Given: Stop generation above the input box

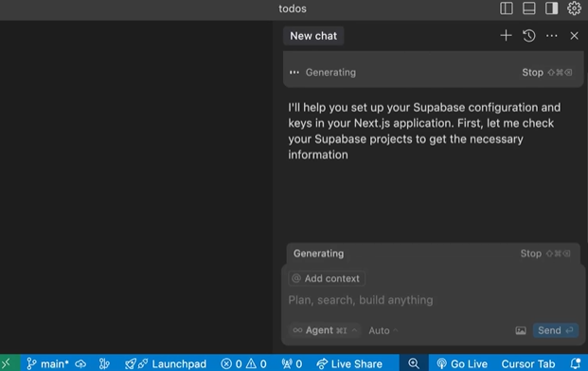Looking at the screenshot, I should click(x=545, y=254).
